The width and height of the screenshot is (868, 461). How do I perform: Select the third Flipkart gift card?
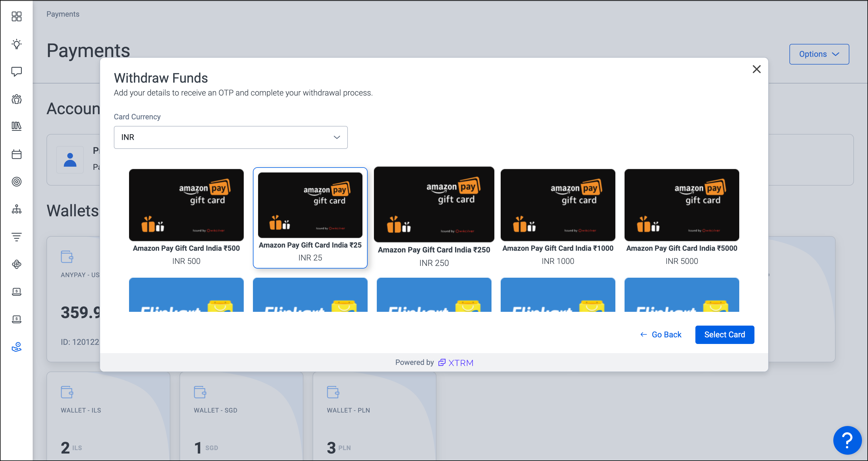tap(434, 295)
